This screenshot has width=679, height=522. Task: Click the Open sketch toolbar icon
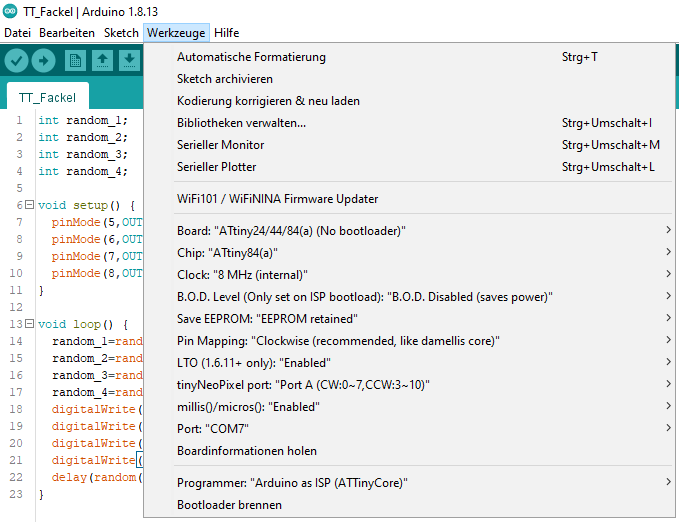pyautogui.click(x=103, y=61)
